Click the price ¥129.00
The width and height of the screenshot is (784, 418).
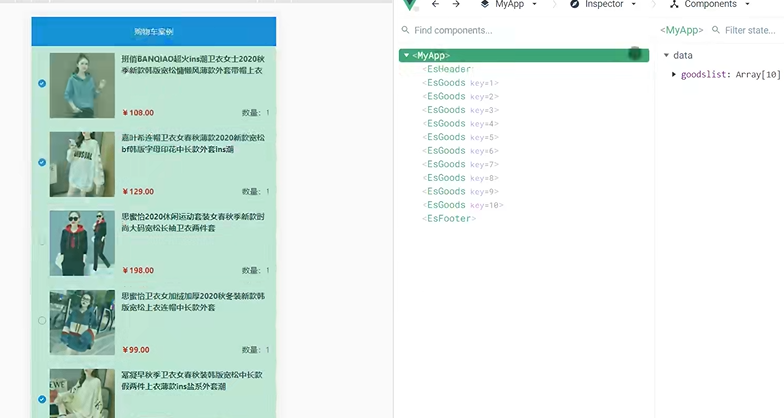click(x=138, y=192)
